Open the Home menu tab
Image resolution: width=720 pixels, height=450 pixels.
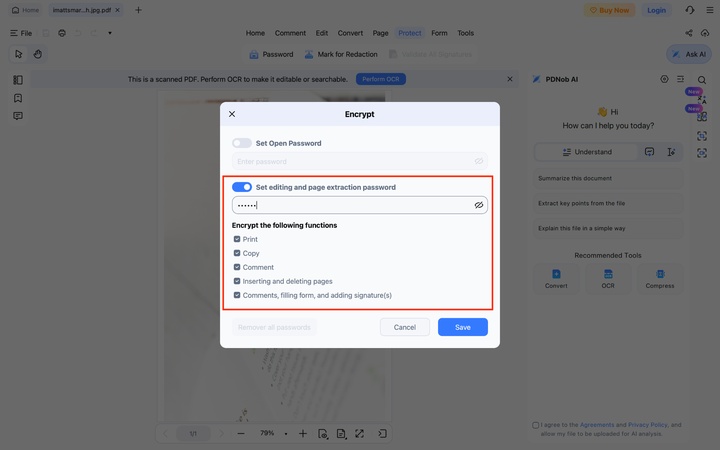[x=255, y=33]
